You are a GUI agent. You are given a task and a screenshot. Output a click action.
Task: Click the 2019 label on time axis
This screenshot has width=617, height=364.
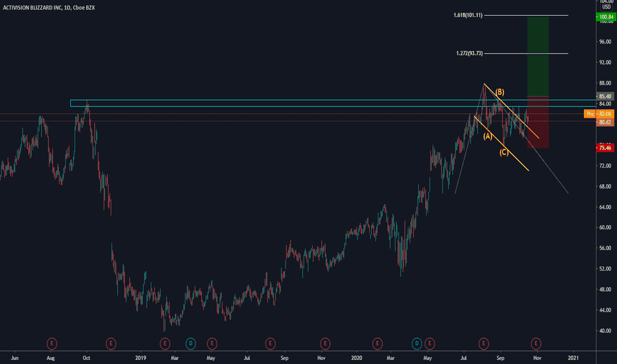click(x=140, y=358)
